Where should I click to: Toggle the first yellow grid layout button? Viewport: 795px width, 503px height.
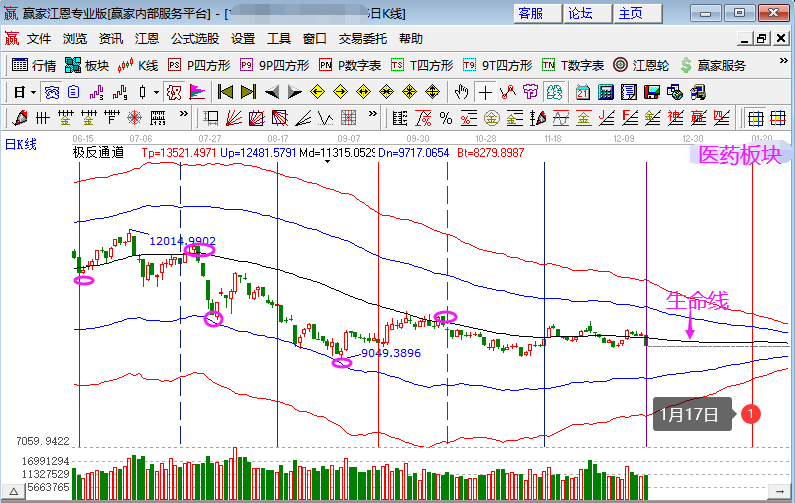pos(755,118)
